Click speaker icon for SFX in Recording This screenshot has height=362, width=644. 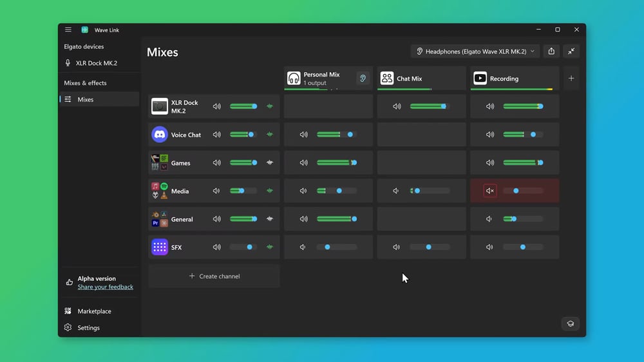click(489, 247)
